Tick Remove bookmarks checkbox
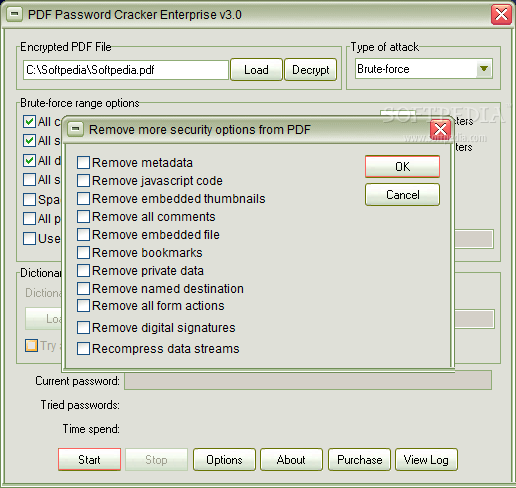The height and width of the screenshot is (488, 516). tap(83, 253)
